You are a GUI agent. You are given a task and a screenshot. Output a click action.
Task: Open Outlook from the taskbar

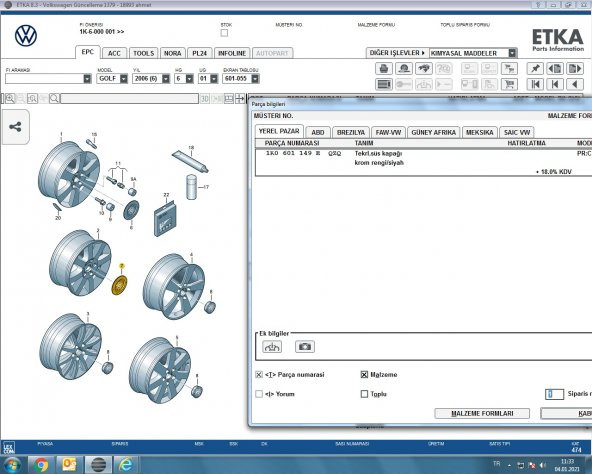click(x=69, y=464)
